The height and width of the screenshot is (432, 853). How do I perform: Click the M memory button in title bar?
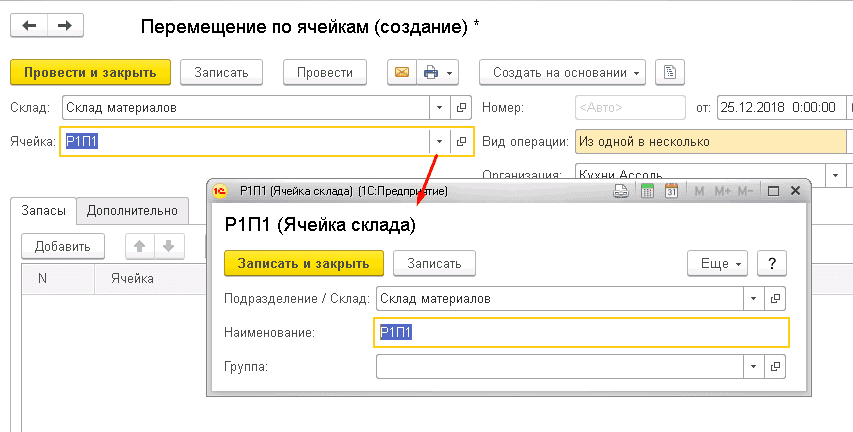700,191
